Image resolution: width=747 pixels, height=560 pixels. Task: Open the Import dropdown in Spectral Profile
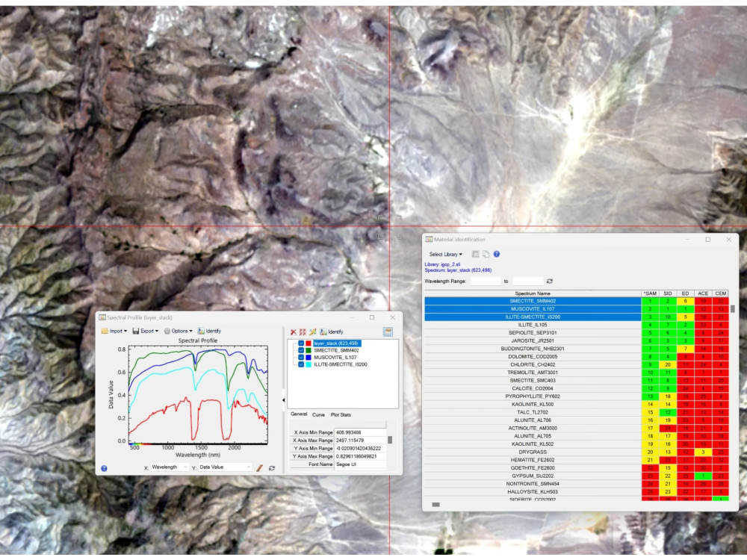click(114, 331)
